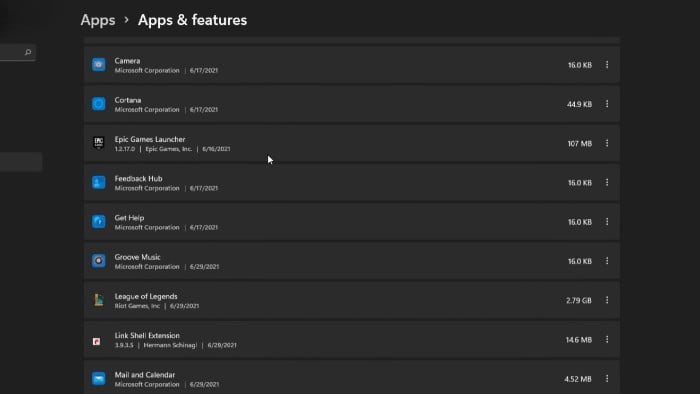Click the Groove Music app icon
The height and width of the screenshot is (394, 700).
coord(99,261)
